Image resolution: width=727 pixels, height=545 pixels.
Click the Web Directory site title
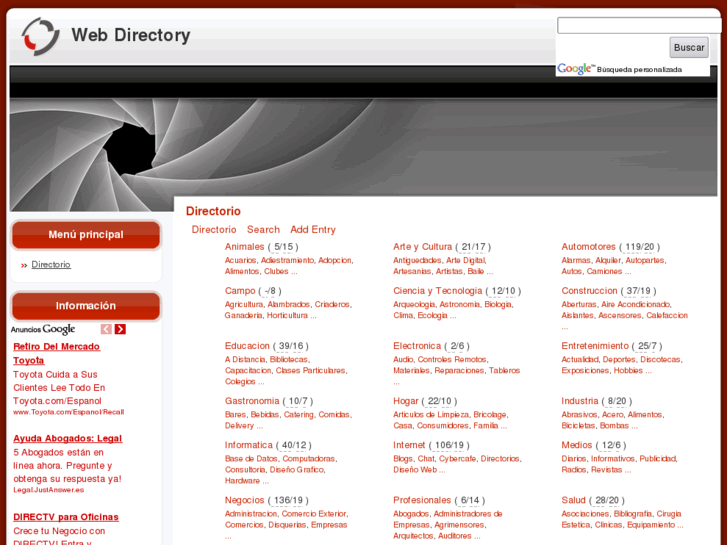tap(131, 35)
